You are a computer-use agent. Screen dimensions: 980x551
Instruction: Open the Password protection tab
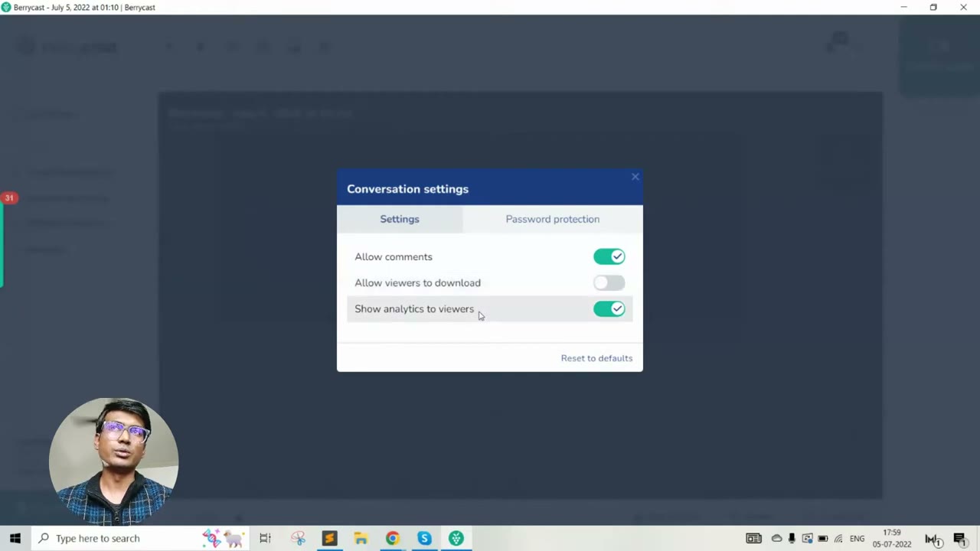[x=552, y=219]
